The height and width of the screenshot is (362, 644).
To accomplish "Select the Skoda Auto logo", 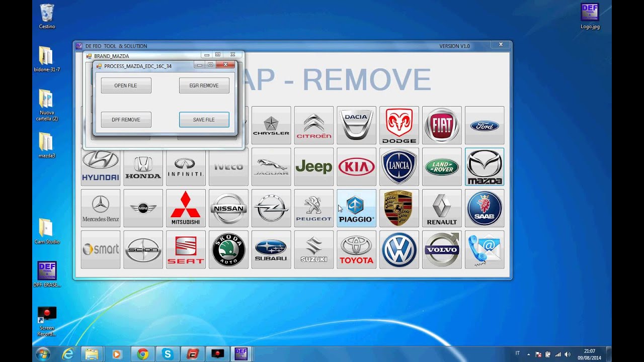I will coord(228,249).
